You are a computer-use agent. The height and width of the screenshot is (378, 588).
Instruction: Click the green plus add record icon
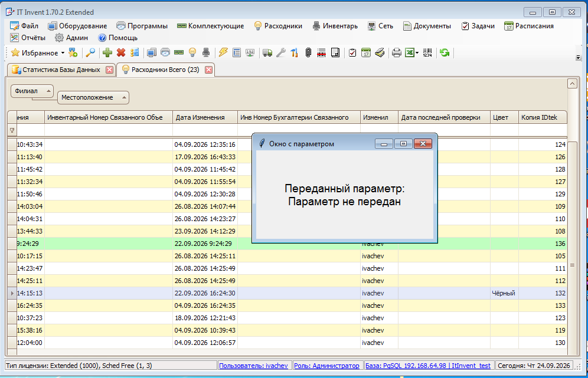107,53
